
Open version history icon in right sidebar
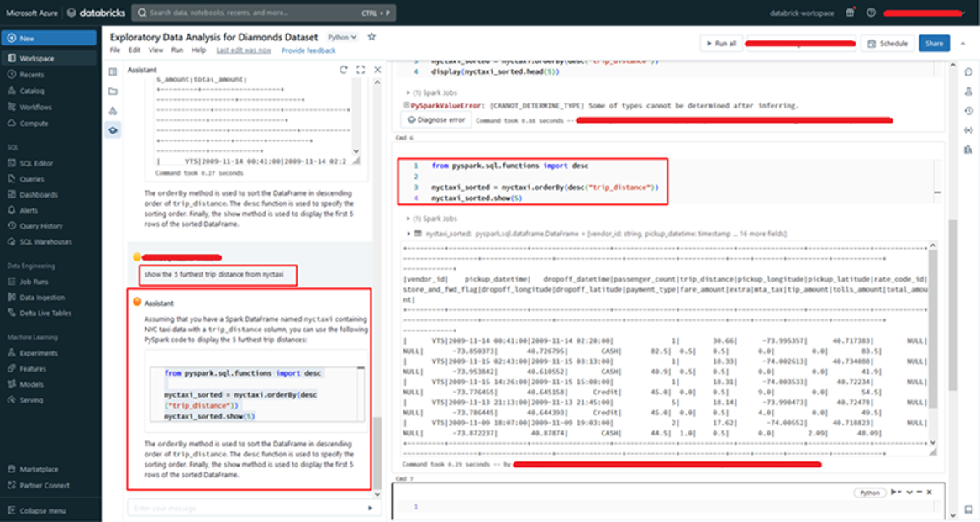[x=968, y=110]
